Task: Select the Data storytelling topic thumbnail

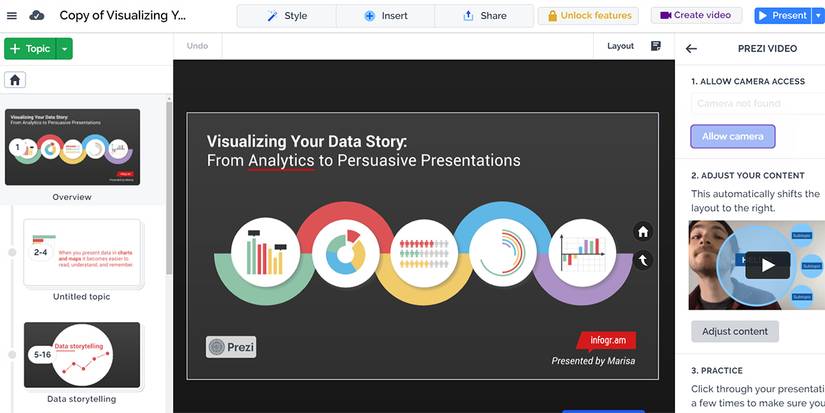Action: pos(82,355)
